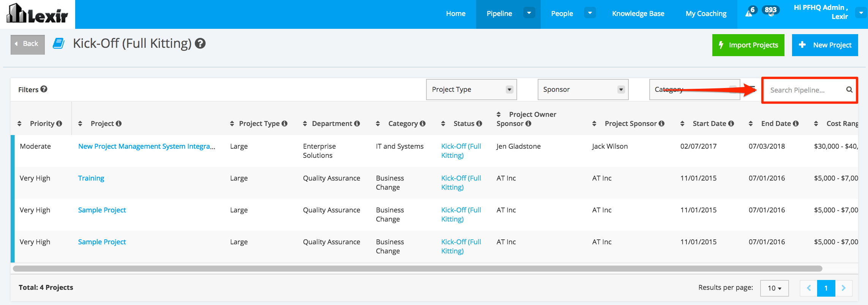Sort by Start Date using sort arrows
The width and height of the screenshot is (868, 305).
pyautogui.click(x=682, y=124)
